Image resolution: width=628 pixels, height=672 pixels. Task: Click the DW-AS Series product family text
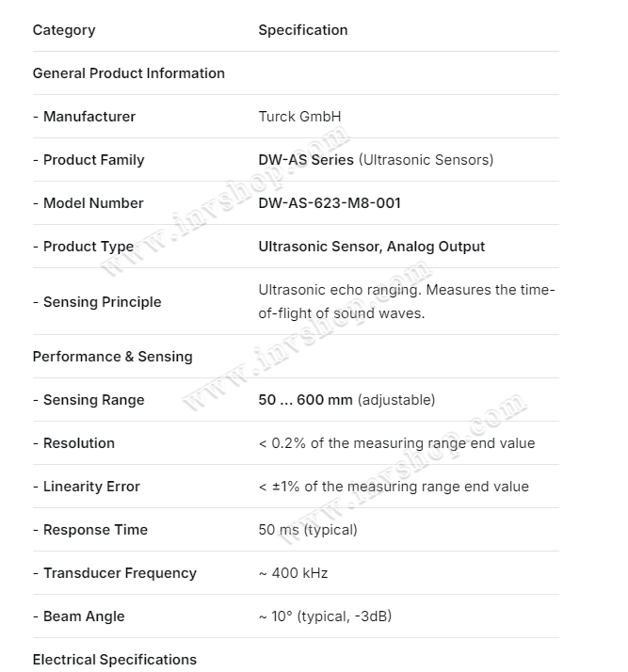tap(306, 160)
